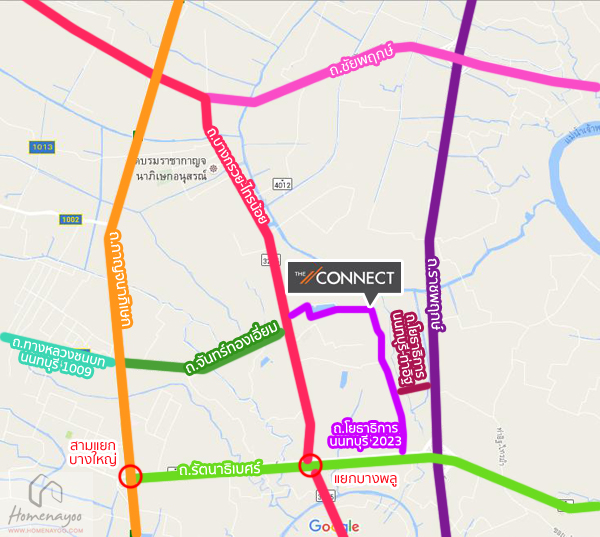Open the www.homenayoo.com link
Screen dimensions: 600x537
[x=46, y=530]
